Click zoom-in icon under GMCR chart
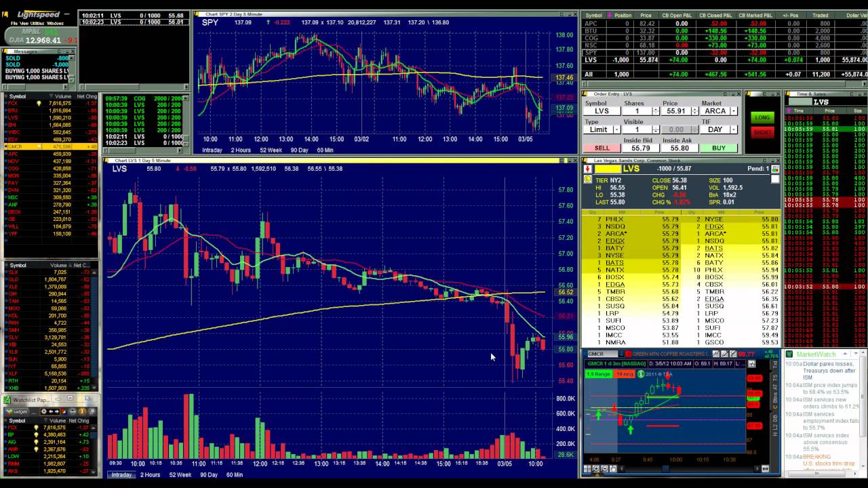 (x=596, y=468)
